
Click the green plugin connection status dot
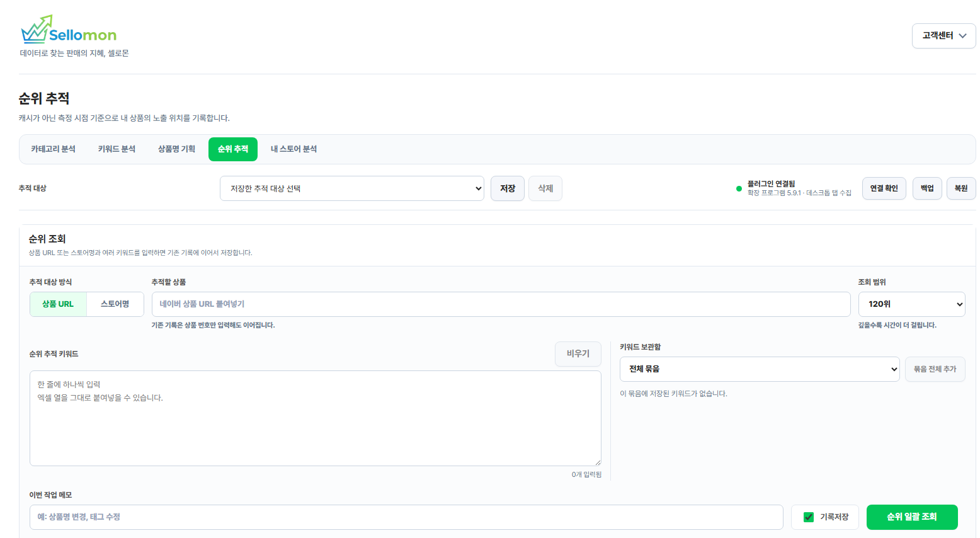click(x=739, y=188)
